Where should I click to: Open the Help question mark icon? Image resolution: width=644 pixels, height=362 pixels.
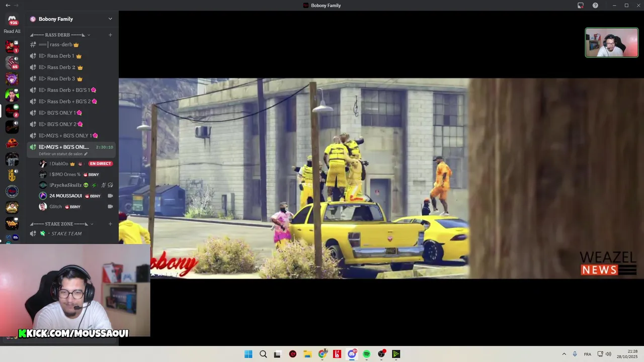tap(595, 6)
